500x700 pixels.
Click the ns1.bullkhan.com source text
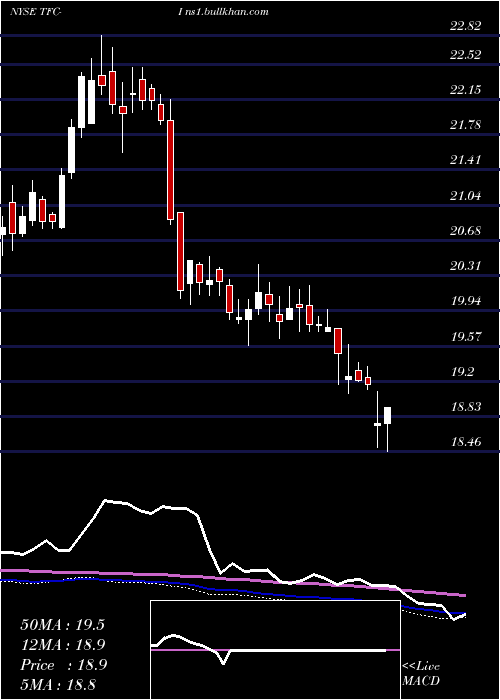228,12
